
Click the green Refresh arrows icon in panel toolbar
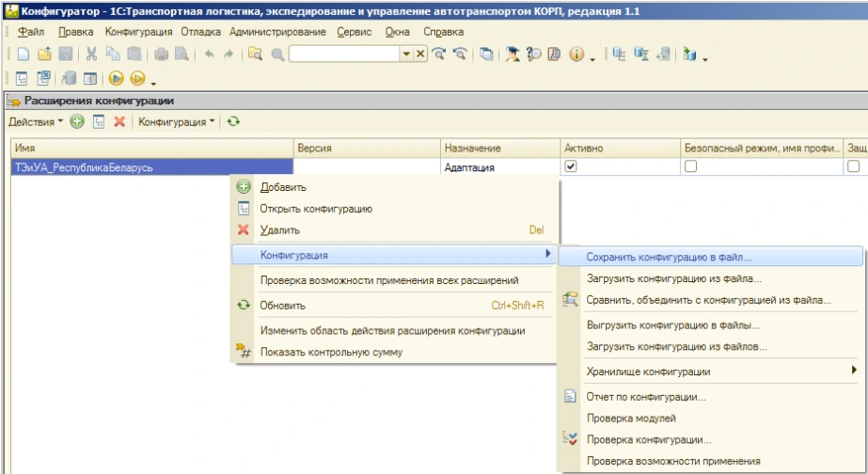click(x=233, y=122)
